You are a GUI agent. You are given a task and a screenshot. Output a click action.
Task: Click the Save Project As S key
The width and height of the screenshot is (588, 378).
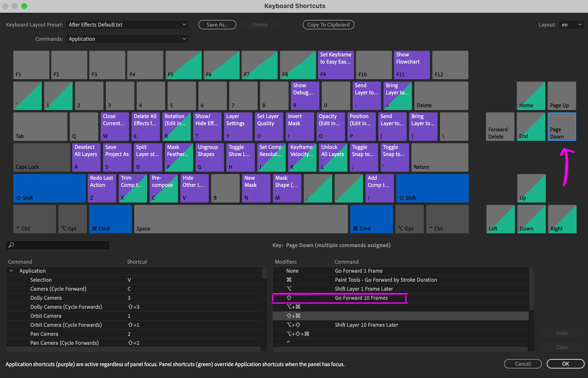click(x=117, y=157)
